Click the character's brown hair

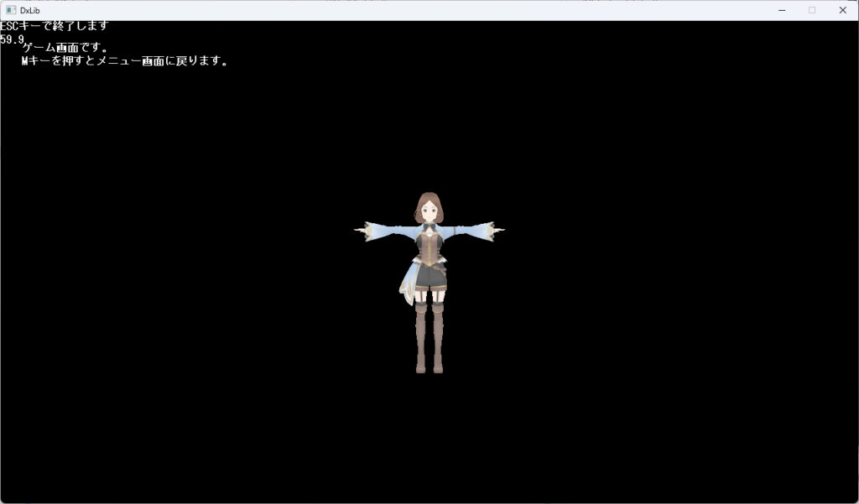(x=429, y=199)
